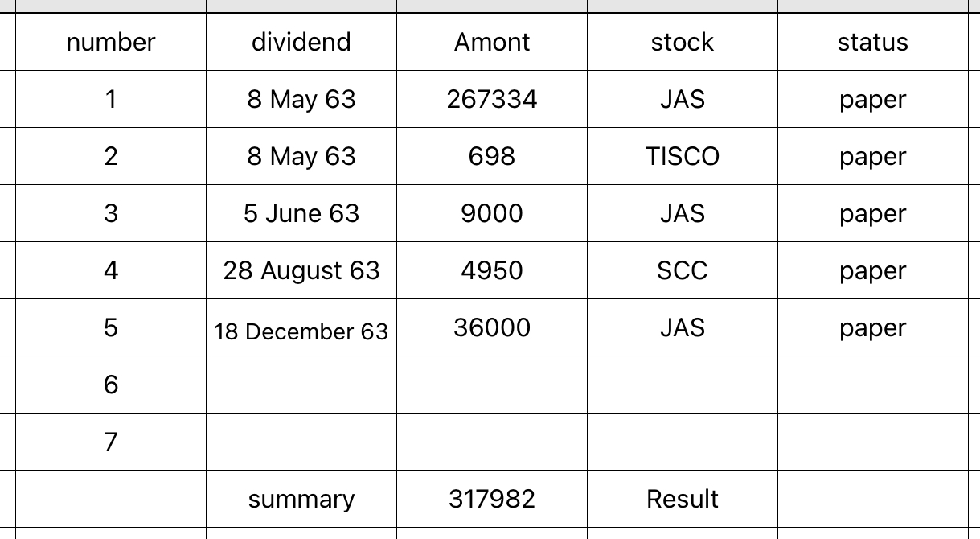The image size is (980, 539).
Task: Click the 'Amont' column header cell
Action: pos(492,42)
